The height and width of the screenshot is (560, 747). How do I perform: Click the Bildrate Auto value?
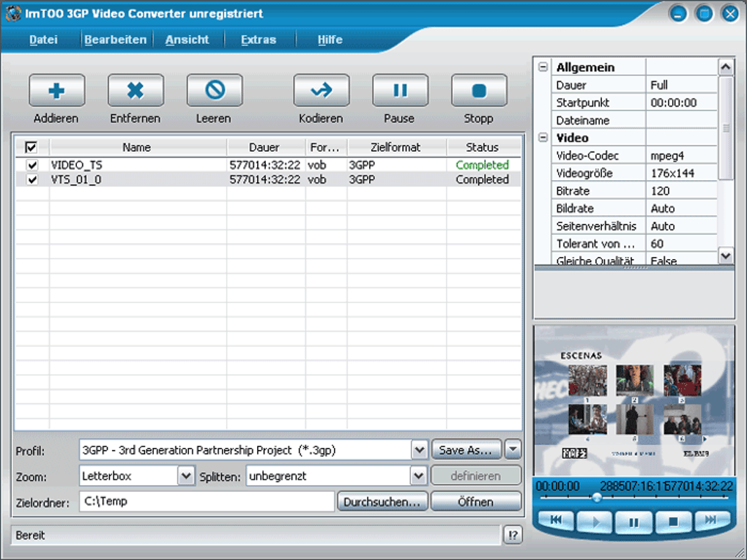(x=681, y=209)
